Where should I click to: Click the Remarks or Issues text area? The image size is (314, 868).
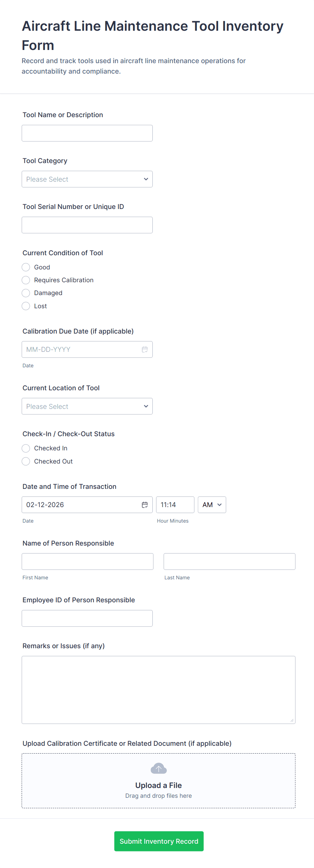coord(158,689)
